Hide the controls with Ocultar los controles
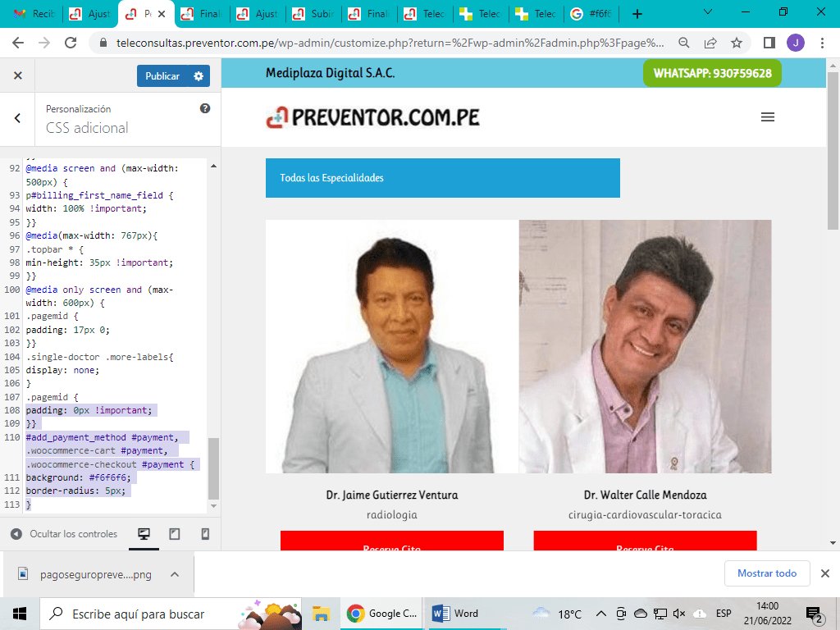The width and height of the screenshot is (840, 630). pos(64,533)
